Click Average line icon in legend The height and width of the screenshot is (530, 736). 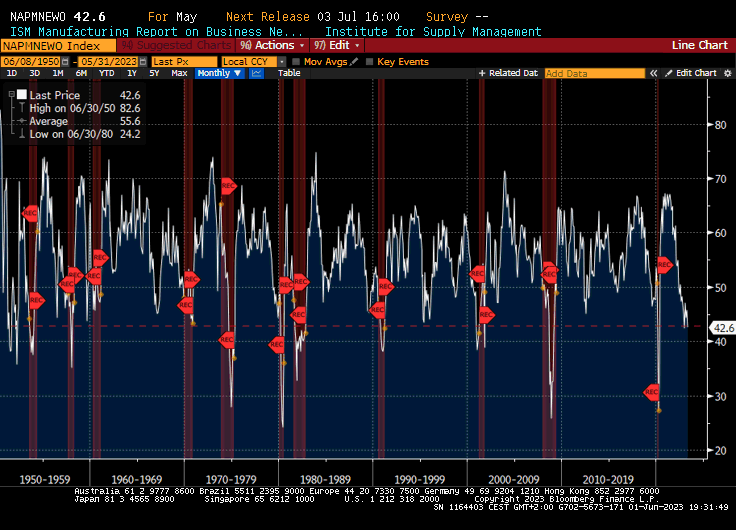[x=22, y=121]
